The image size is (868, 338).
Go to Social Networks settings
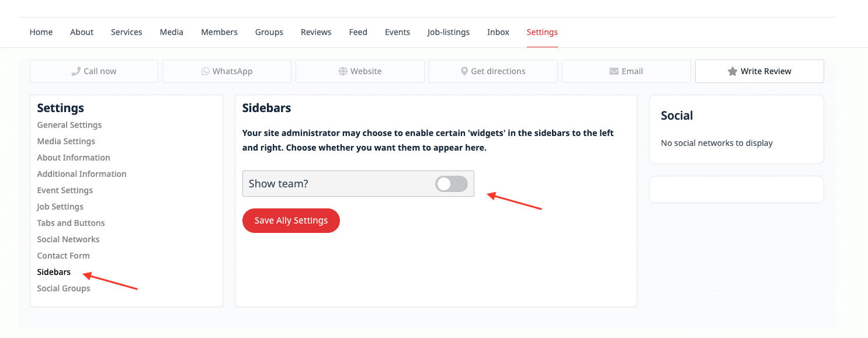68,239
